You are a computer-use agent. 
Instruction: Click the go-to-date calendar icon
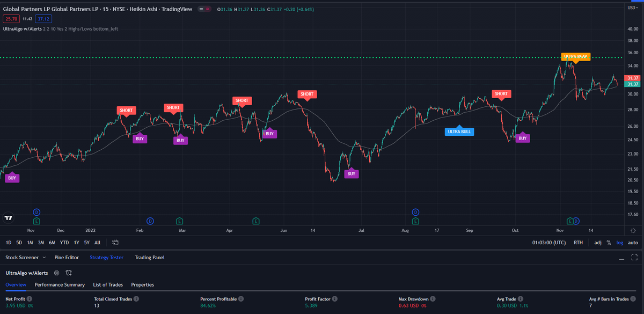click(115, 243)
